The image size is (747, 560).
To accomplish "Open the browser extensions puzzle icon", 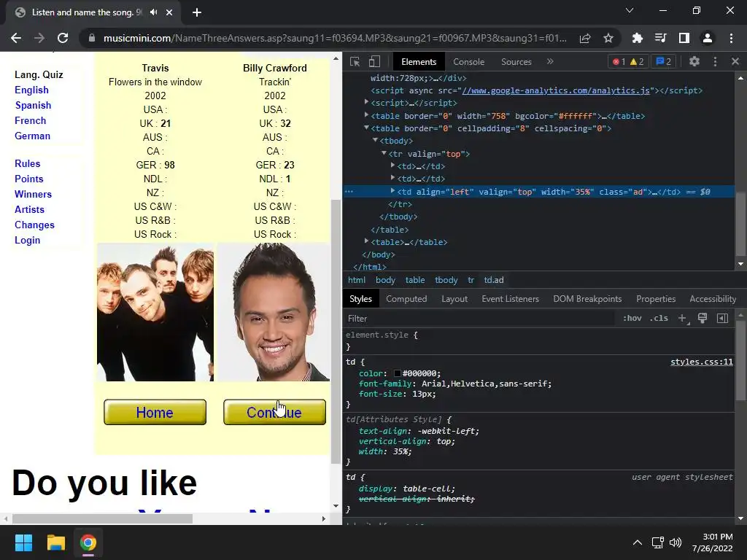I will coord(637,38).
